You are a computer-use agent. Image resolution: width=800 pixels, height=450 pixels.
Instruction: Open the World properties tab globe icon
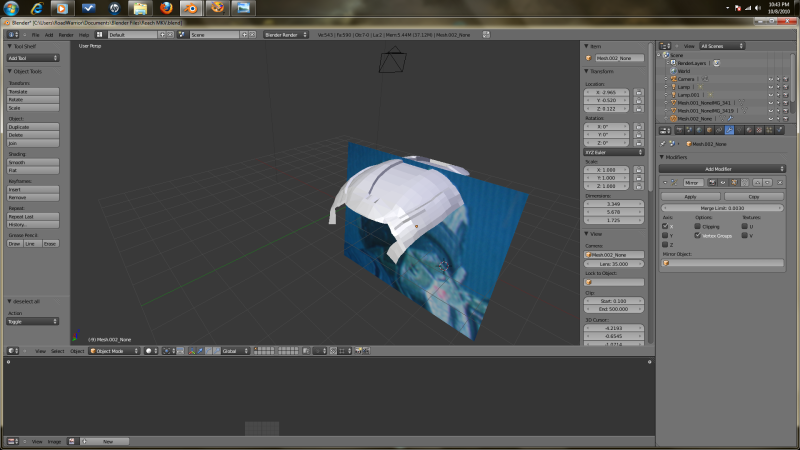tap(699, 130)
